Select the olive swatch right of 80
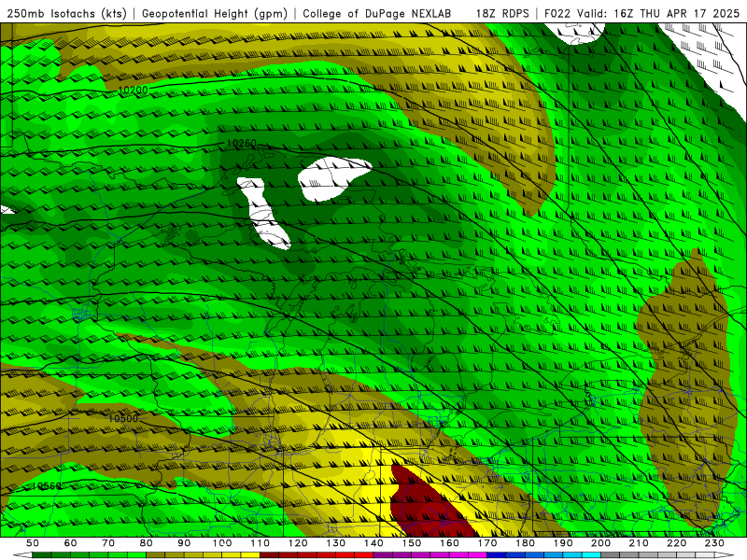The width and height of the screenshot is (747, 560). (155, 555)
